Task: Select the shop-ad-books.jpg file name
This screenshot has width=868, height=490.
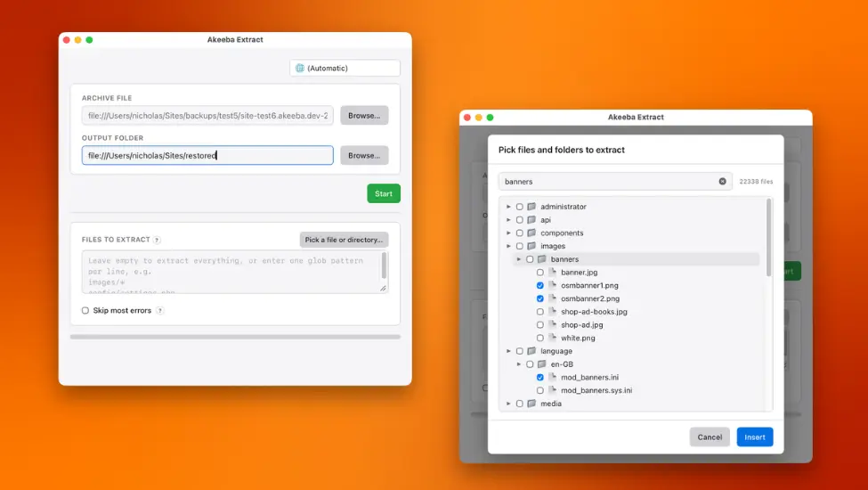Action: tap(594, 312)
